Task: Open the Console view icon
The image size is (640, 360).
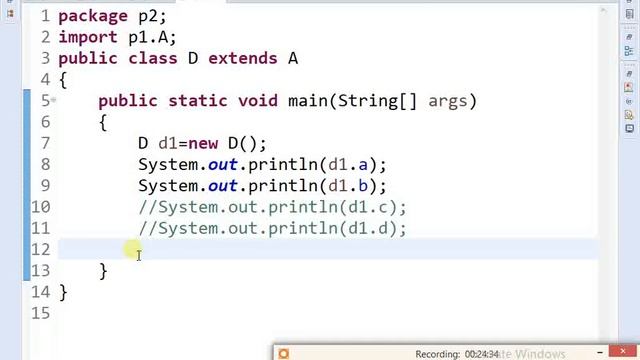Action: point(629,129)
